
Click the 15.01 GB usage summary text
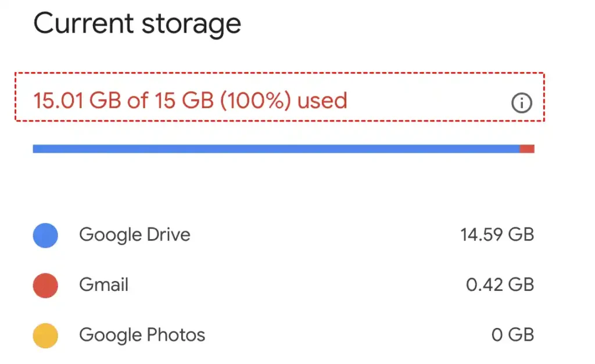(x=190, y=100)
